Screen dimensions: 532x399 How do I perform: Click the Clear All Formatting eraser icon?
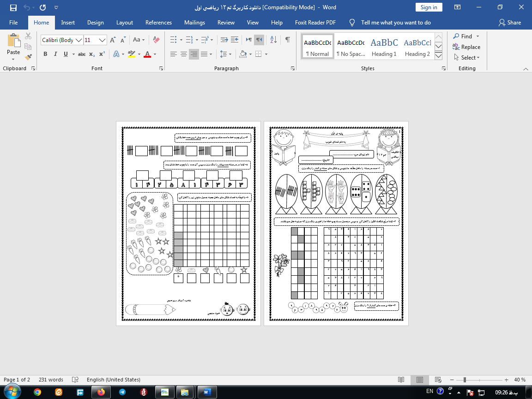(x=156, y=40)
